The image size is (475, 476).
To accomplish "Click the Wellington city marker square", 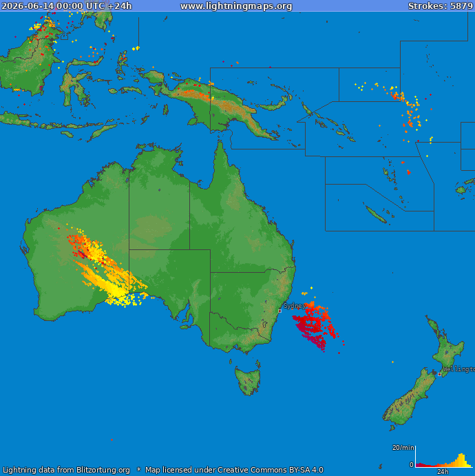I will [x=439, y=374].
